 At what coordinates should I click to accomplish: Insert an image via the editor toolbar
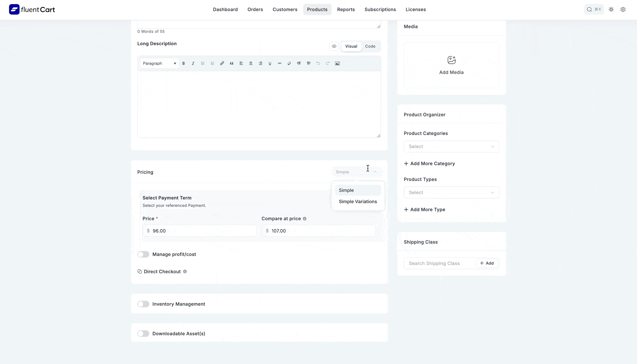[x=337, y=63]
